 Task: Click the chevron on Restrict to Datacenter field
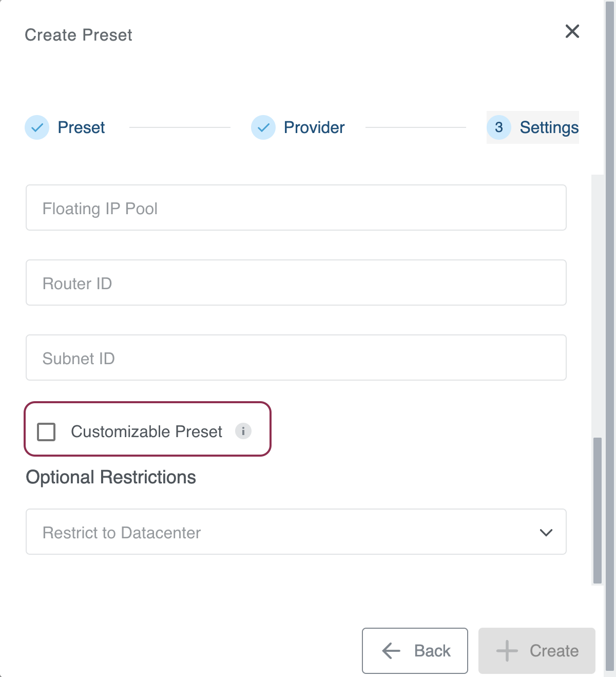[546, 532]
